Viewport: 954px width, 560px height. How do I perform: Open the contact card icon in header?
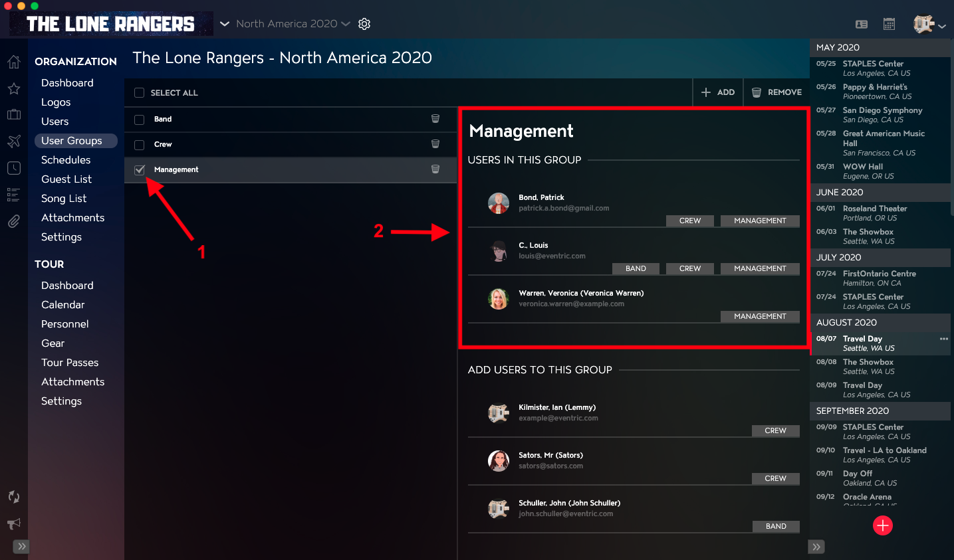point(862,25)
